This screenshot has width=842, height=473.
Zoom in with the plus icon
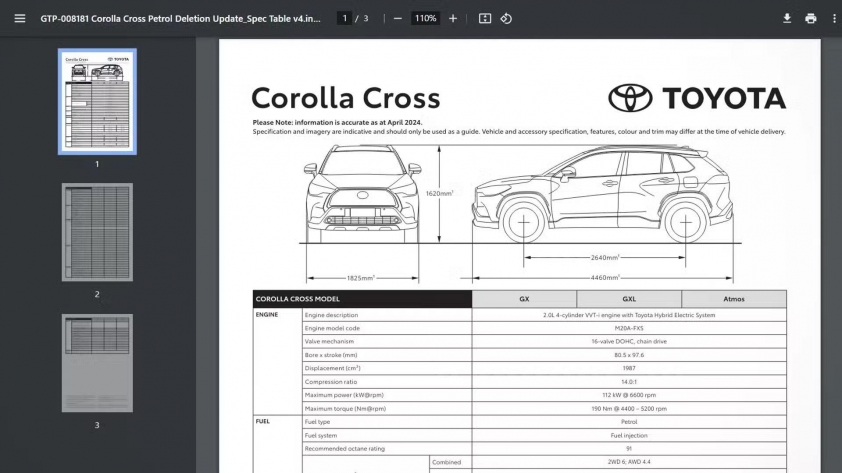tap(453, 18)
